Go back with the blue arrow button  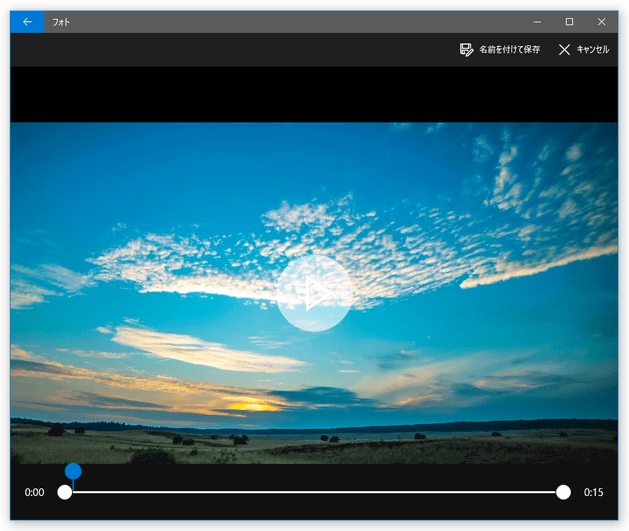27,22
